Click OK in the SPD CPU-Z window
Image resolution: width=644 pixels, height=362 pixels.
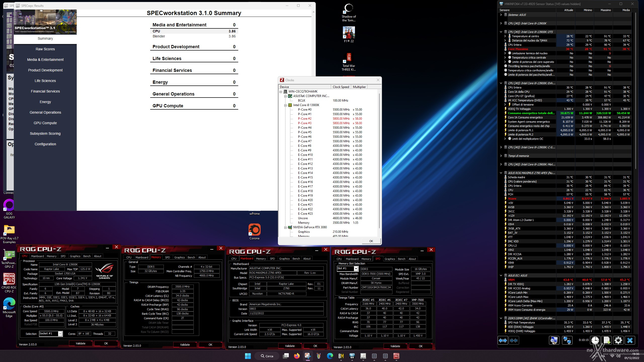coord(421,346)
